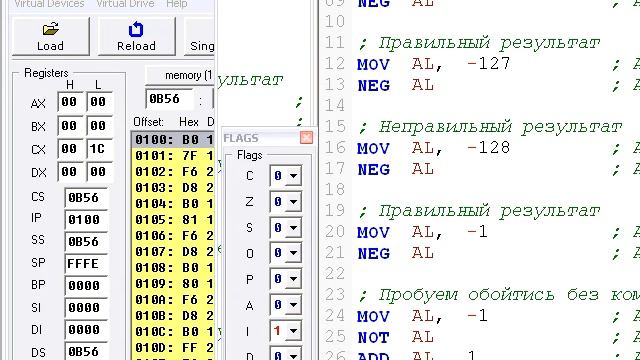Select memory row 0104: B0
Image resolution: width=640 pixels, height=360 pixels.
click(x=173, y=204)
